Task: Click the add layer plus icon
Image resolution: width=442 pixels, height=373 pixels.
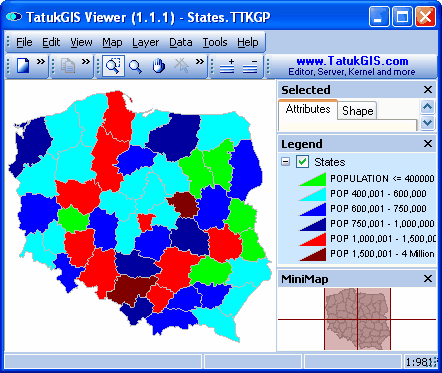Action: pyautogui.click(x=227, y=66)
